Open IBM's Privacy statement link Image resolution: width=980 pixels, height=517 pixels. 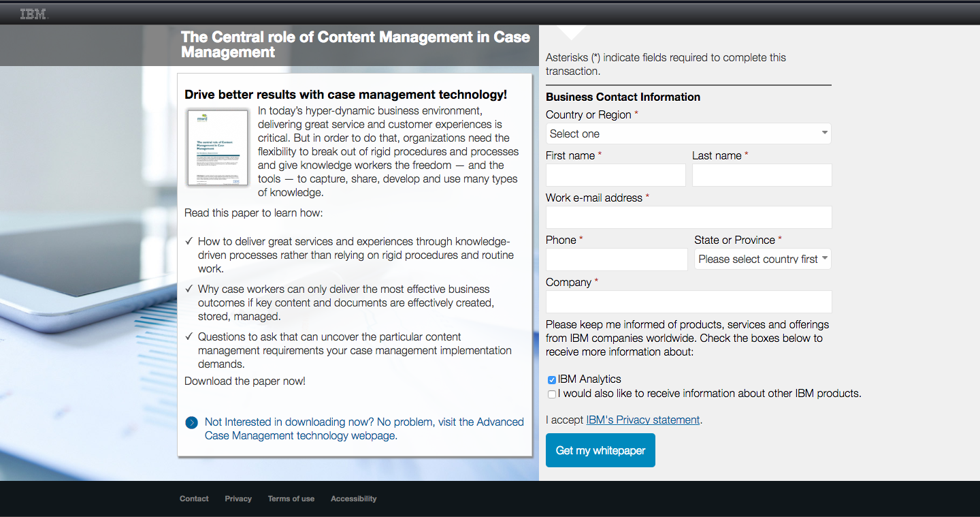point(642,420)
